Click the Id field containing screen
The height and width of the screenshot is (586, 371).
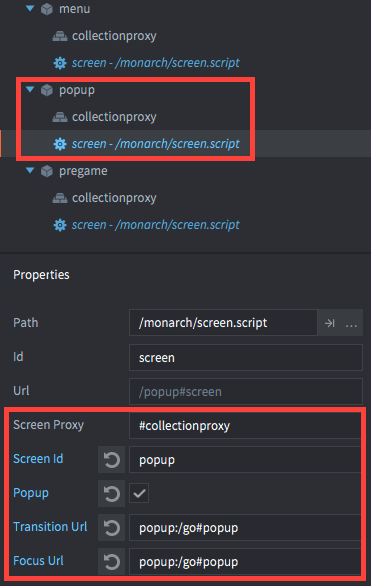245,358
